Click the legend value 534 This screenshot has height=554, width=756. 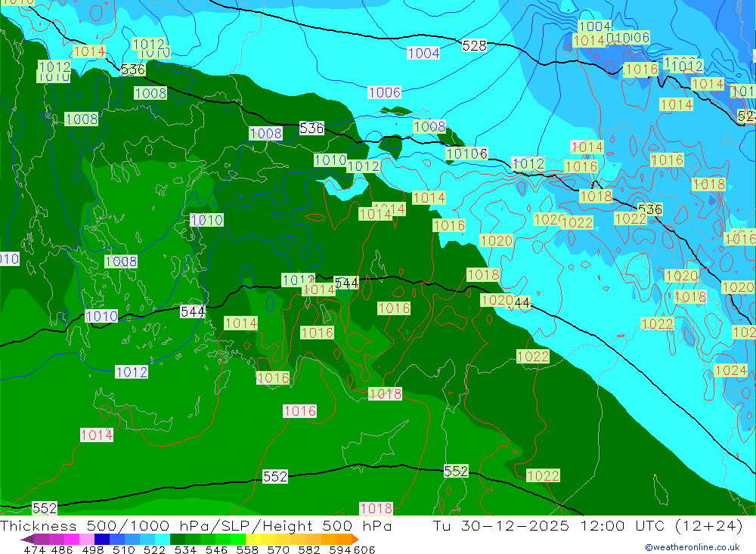186,549
